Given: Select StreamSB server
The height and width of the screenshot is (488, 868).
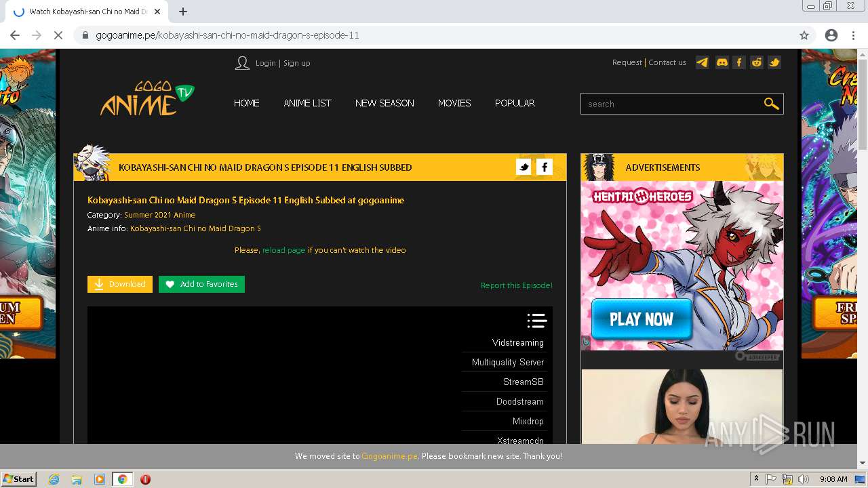Looking at the screenshot, I should [x=524, y=382].
